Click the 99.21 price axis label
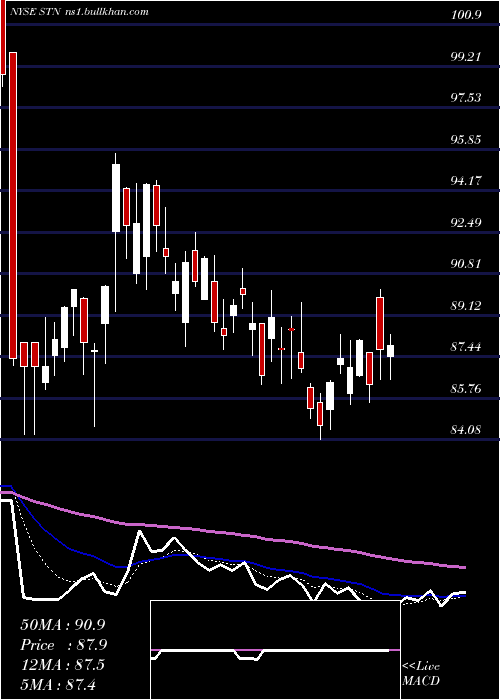The image size is (500, 700). [466, 57]
